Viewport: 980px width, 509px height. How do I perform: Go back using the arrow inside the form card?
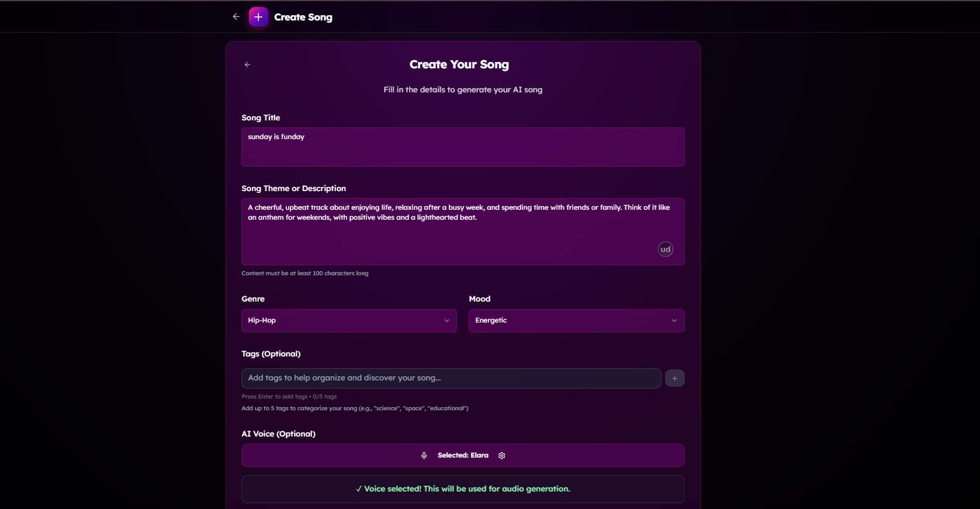point(248,65)
